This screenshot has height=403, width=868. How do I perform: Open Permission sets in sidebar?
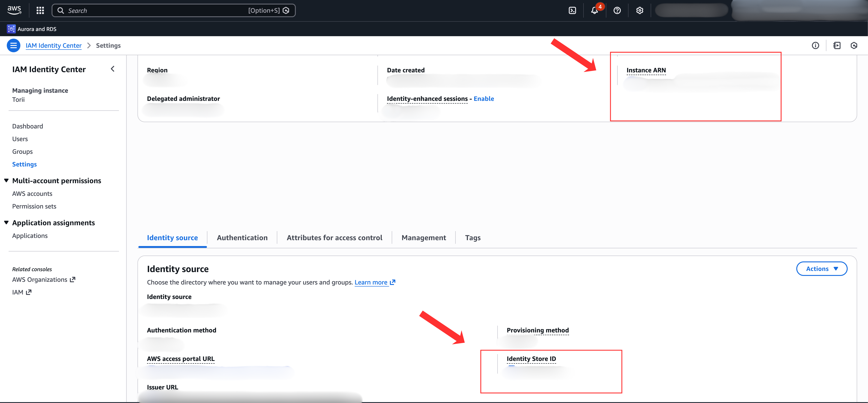tap(34, 206)
